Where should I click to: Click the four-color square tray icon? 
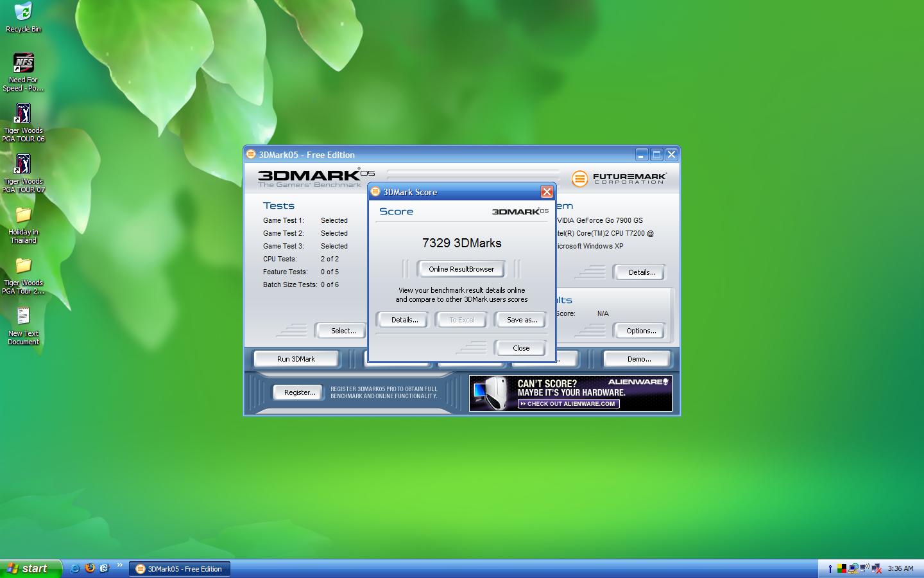click(x=841, y=568)
